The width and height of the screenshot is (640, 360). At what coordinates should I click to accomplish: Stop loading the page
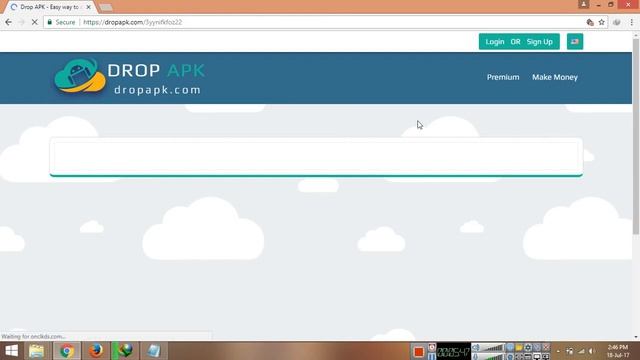34,22
